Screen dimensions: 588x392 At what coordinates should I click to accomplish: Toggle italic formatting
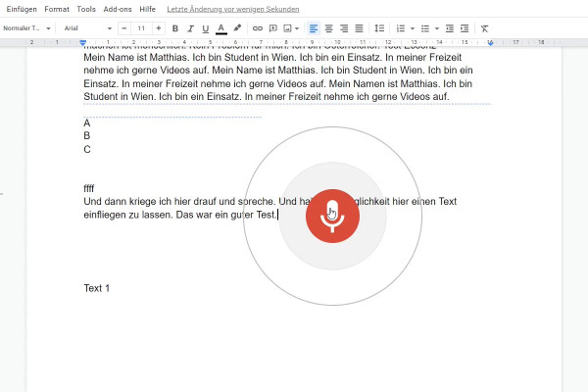190,28
